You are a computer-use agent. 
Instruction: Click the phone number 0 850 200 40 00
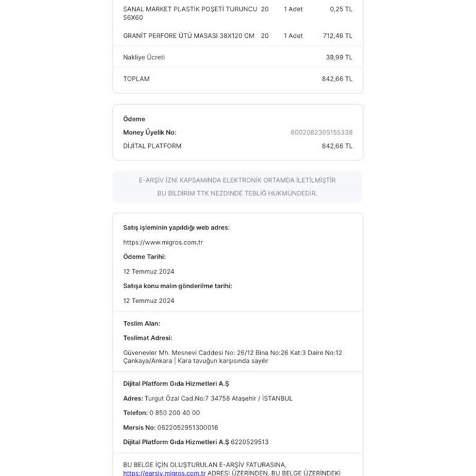click(x=174, y=413)
